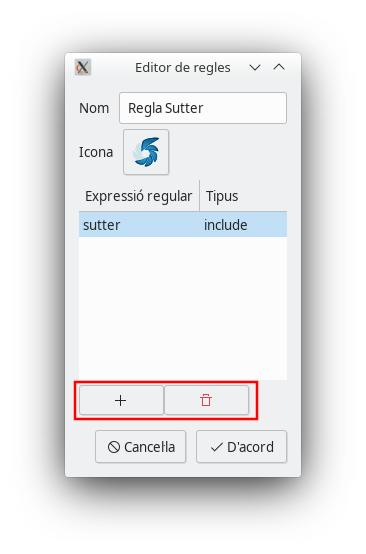Image resolution: width=366 pixels, height=554 pixels.
Task: Open the icon chooser with blue swirl
Action: tap(146, 152)
